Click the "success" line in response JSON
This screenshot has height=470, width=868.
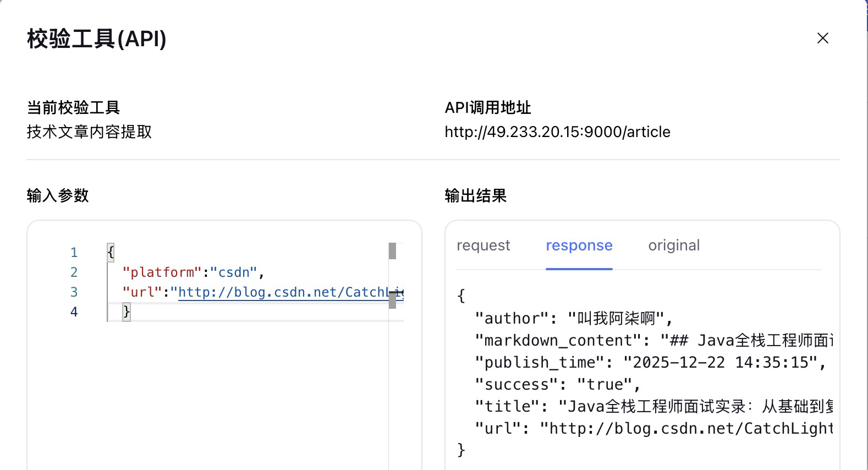(x=557, y=385)
